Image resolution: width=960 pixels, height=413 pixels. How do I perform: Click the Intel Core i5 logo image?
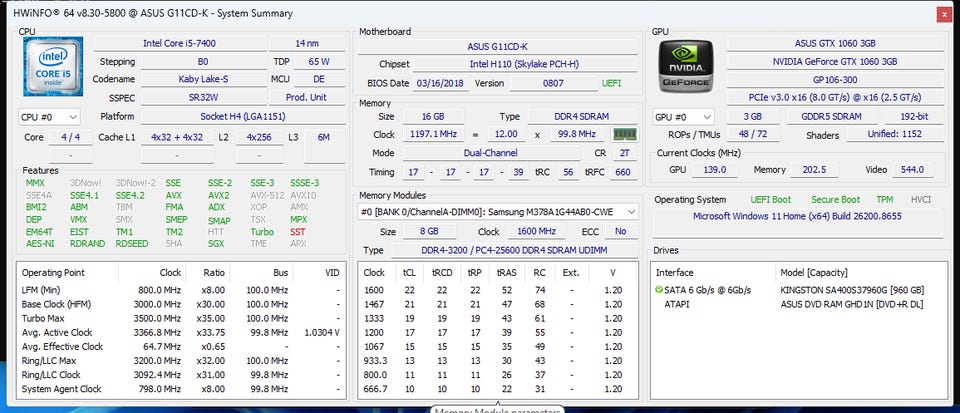[53, 66]
